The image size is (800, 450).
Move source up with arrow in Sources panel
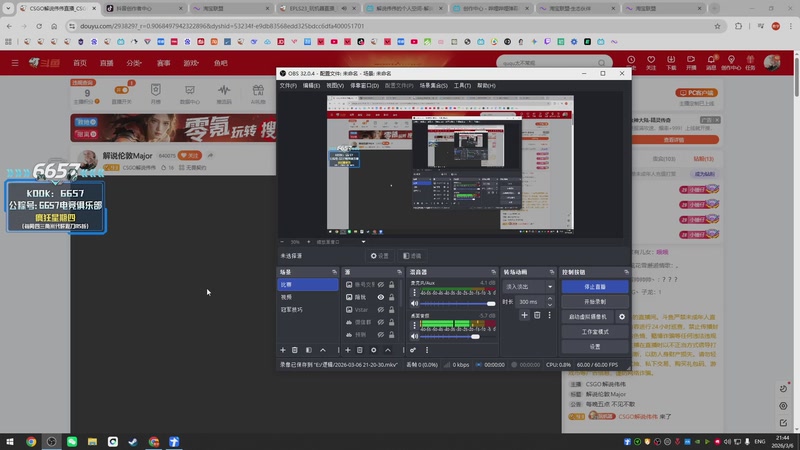point(388,350)
